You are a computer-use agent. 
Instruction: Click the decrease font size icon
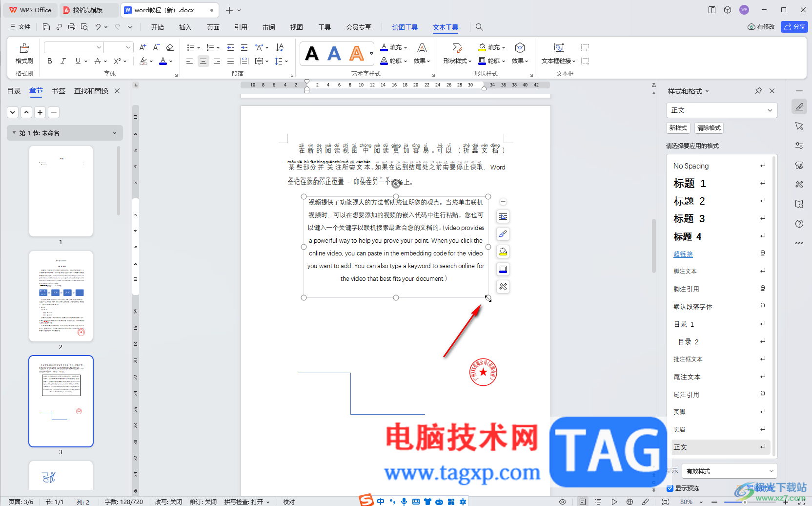coord(156,47)
